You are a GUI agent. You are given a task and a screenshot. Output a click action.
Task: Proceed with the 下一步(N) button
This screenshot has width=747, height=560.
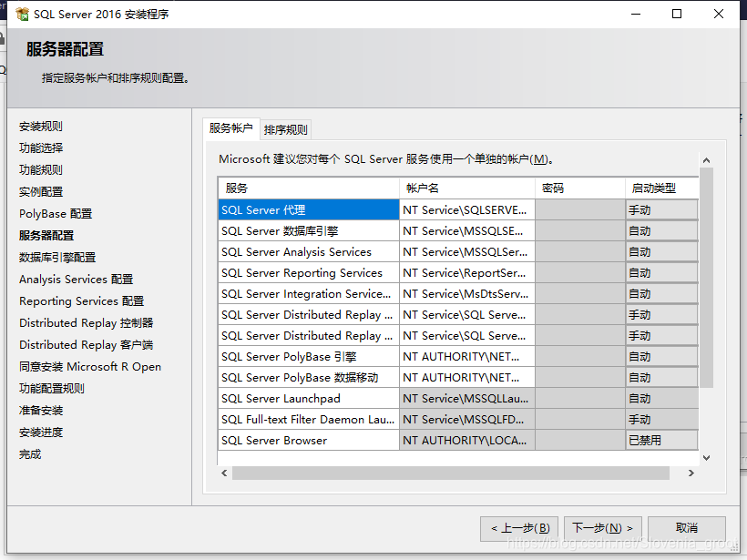[603, 528]
